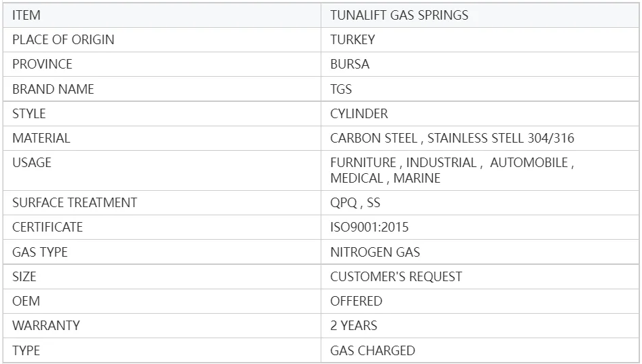Click the 2 YEARS warranty value
The height and width of the screenshot is (364, 642).
[x=353, y=325]
